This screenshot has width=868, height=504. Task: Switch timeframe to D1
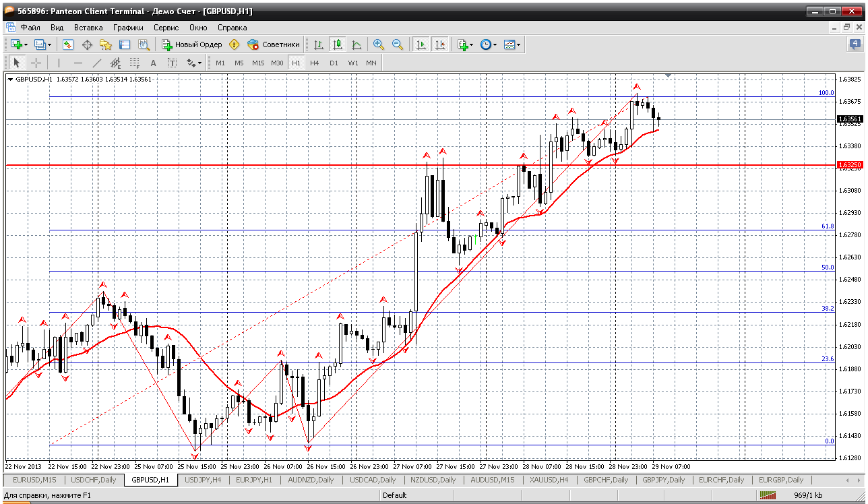pyautogui.click(x=334, y=63)
